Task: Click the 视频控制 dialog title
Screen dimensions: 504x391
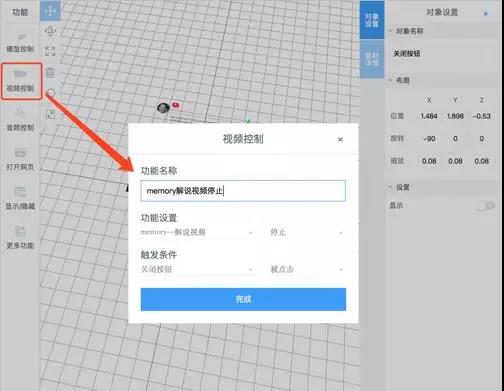Action: [x=243, y=139]
